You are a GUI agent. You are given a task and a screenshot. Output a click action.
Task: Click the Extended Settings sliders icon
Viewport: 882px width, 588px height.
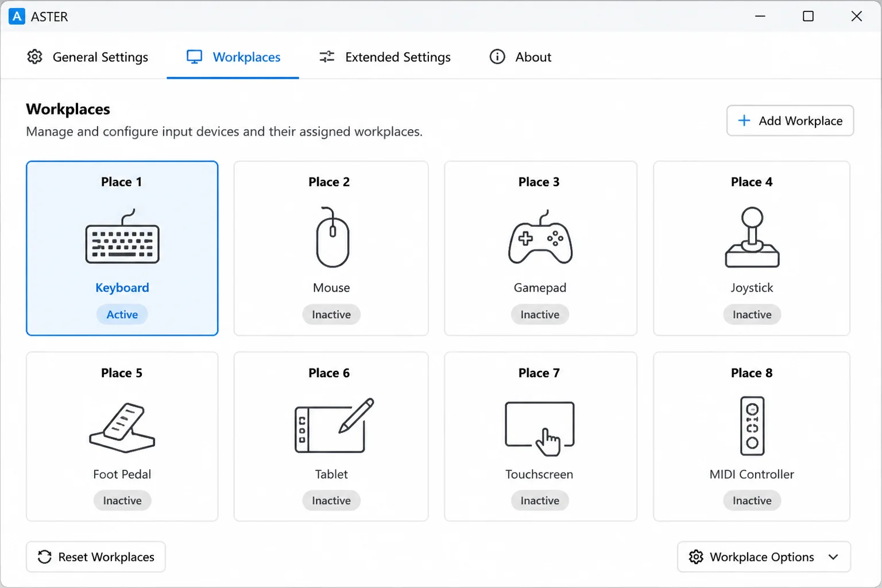(x=327, y=57)
